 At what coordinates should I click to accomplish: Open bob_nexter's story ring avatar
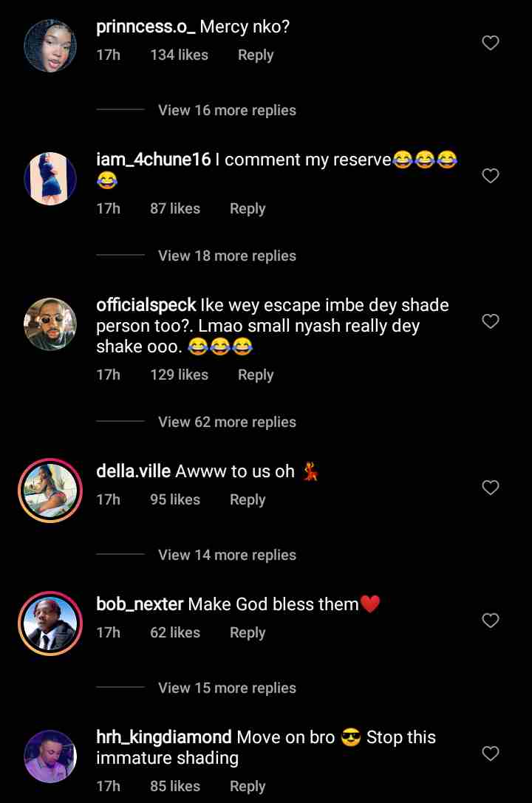pos(50,623)
